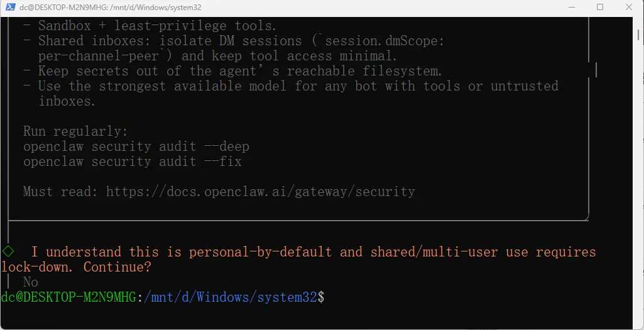644x330 pixels.
Task: Click the "openclaw security audit --deep" command
Action: click(136, 146)
